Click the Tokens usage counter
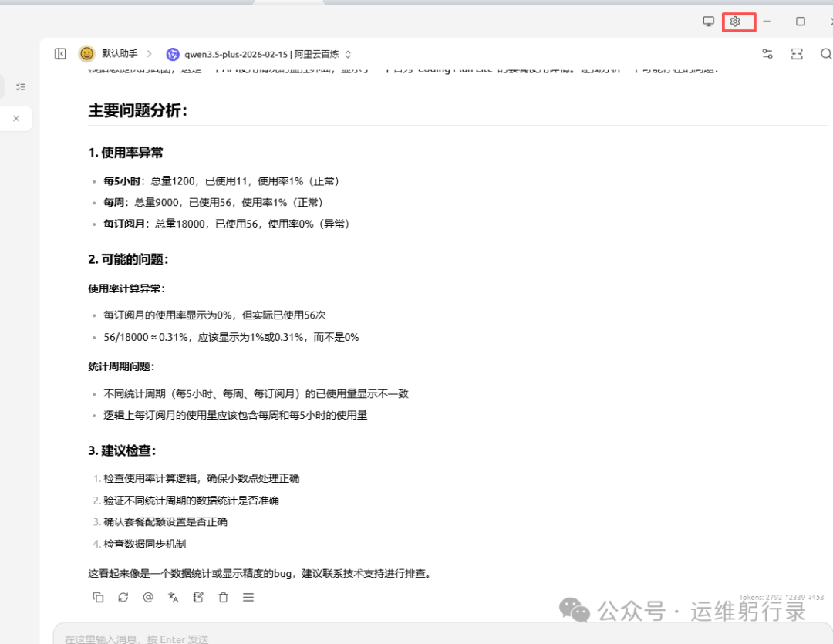The width and height of the screenshot is (833, 644). click(x=781, y=598)
